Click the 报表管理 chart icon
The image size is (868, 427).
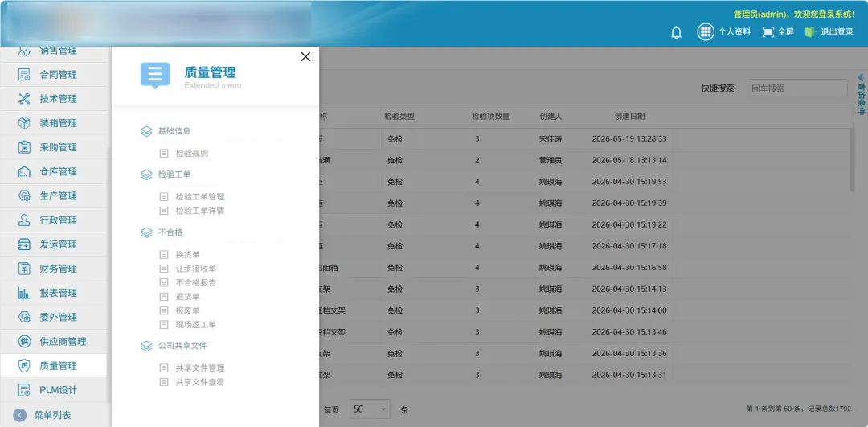pyautogui.click(x=24, y=293)
